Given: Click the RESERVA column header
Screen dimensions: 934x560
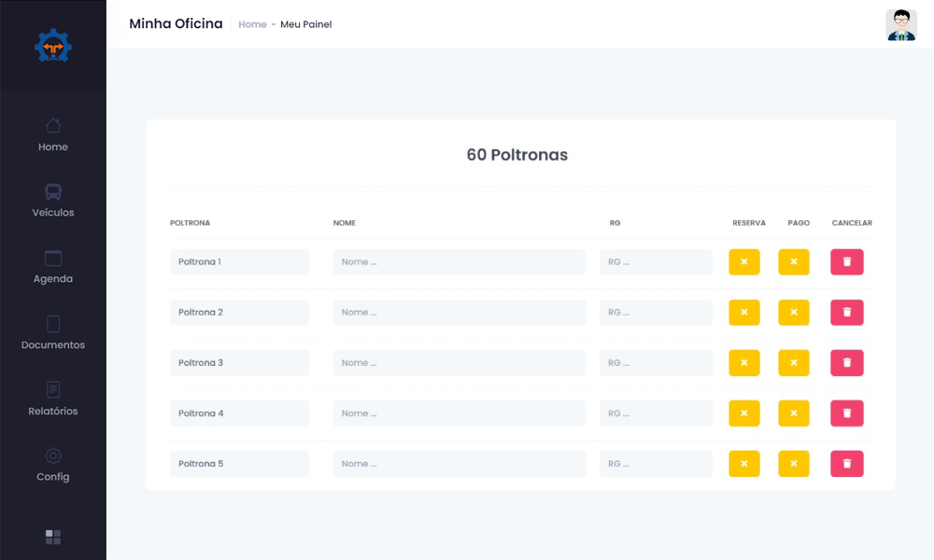Looking at the screenshot, I should [x=749, y=223].
